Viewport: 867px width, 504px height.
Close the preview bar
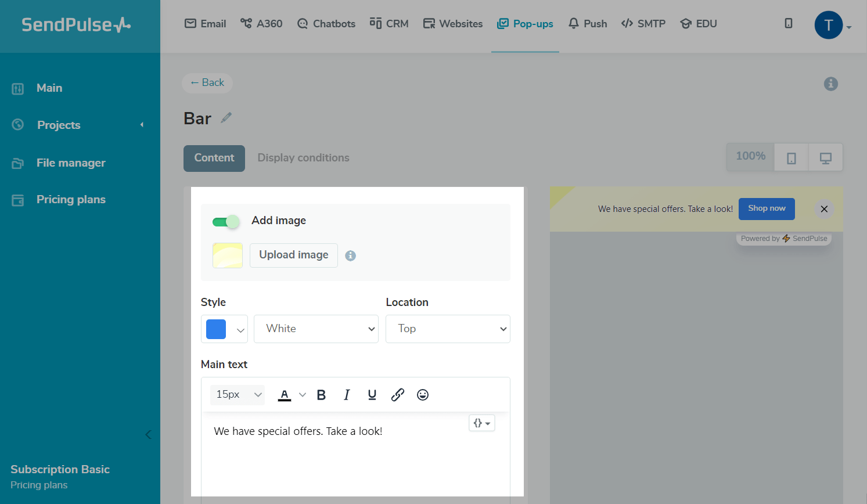(x=824, y=209)
